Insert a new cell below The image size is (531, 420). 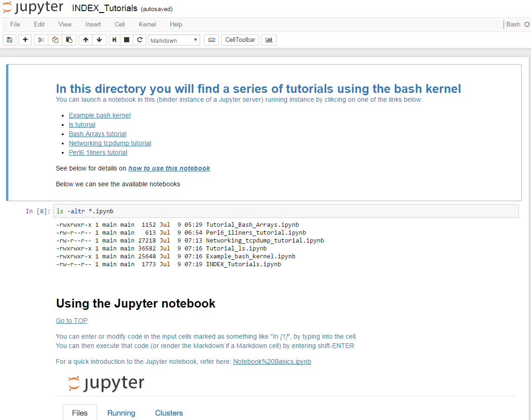click(x=25, y=39)
